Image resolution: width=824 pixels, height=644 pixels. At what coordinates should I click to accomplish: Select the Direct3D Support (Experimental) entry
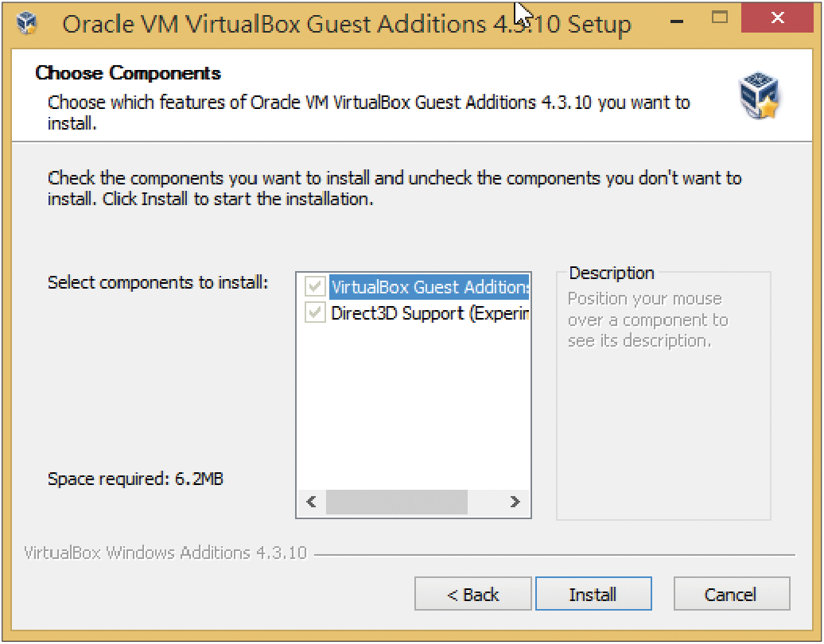[429, 313]
